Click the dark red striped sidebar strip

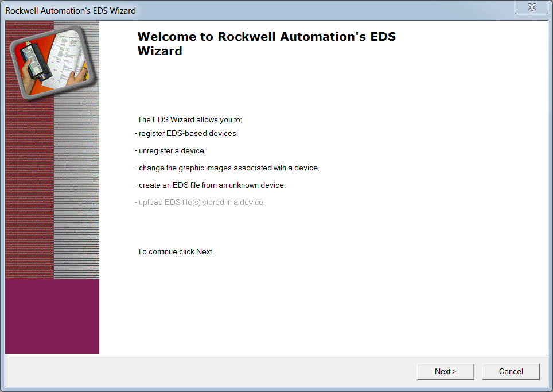pyautogui.click(x=29, y=189)
